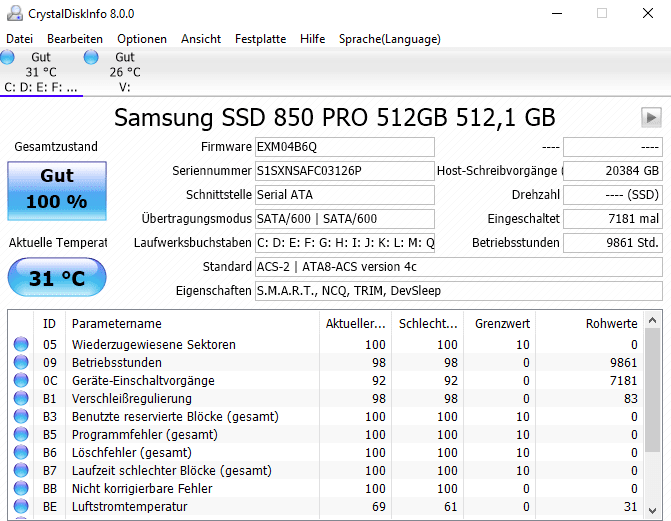Open the Festplatte menu
This screenshot has height=521, width=671.
pyautogui.click(x=260, y=39)
